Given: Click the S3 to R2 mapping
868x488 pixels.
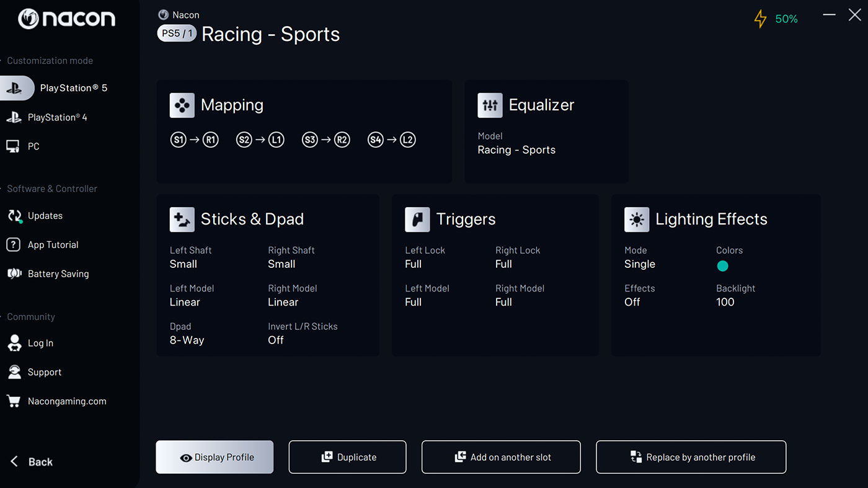Looking at the screenshot, I should coord(326,140).
